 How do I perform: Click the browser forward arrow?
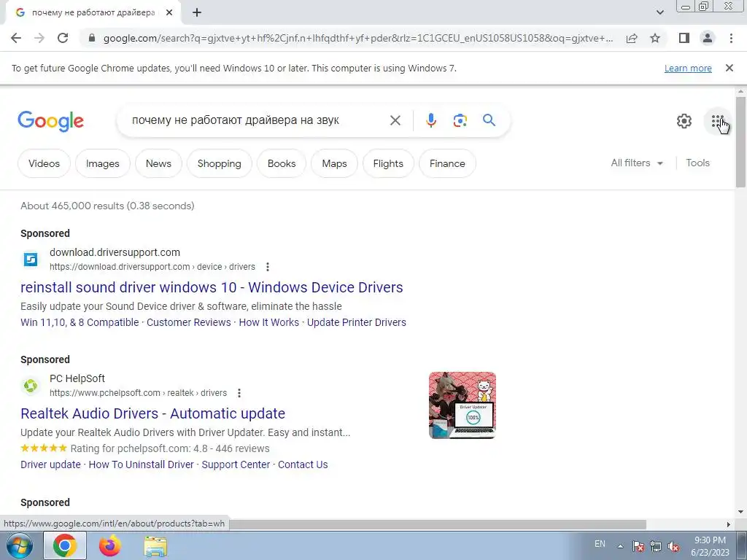coord(39,38)
